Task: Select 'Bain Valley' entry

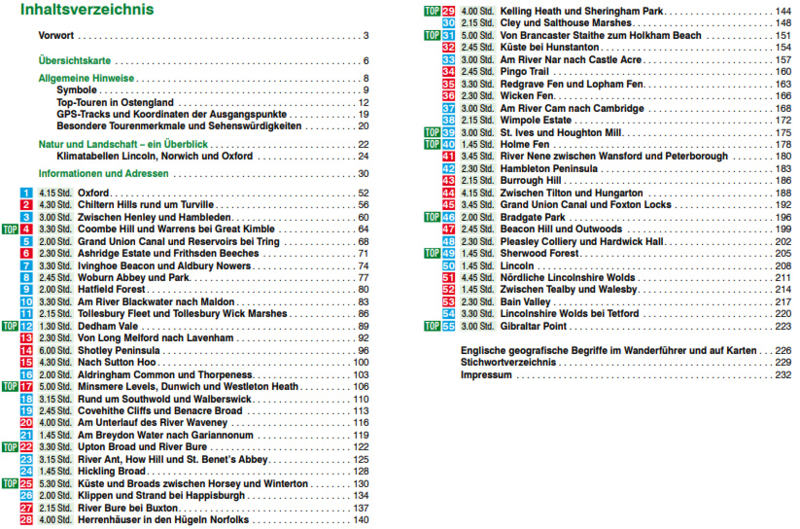Action: pos(526,302)
